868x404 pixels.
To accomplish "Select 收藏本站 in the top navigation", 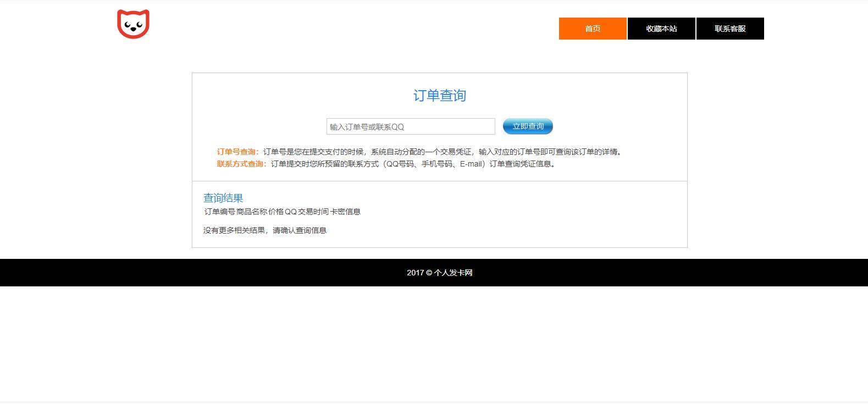I will click(x=661, y=29).
